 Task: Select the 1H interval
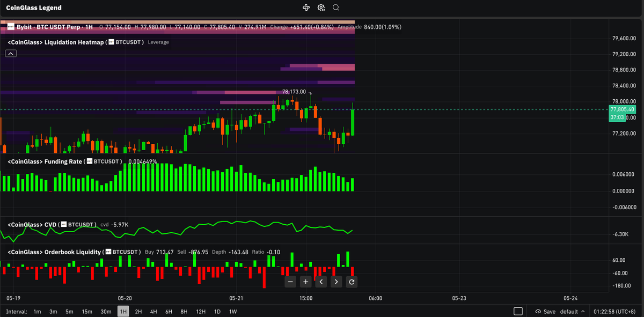click(x=123, y=312)
